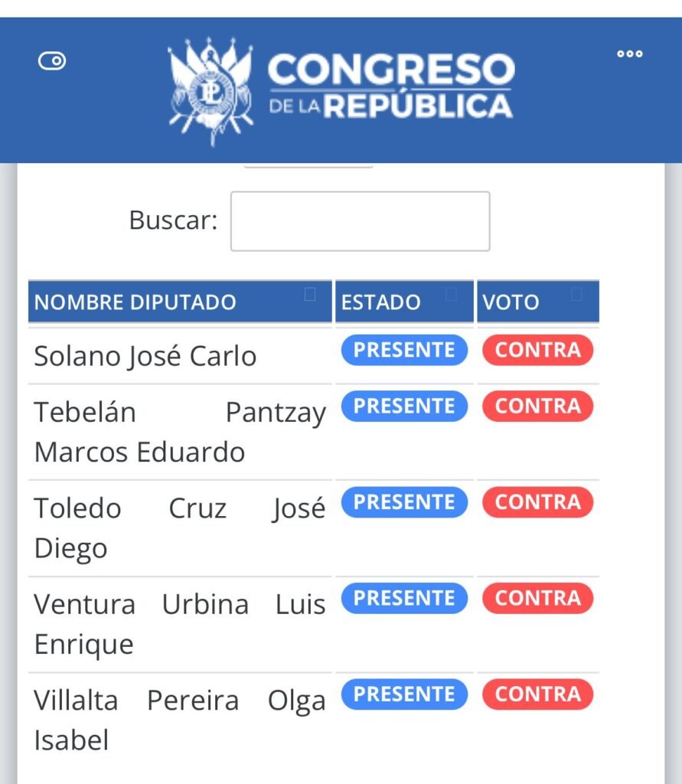Click CONTRA badge in the Tebelán Pantzay row

pos(537,406)
